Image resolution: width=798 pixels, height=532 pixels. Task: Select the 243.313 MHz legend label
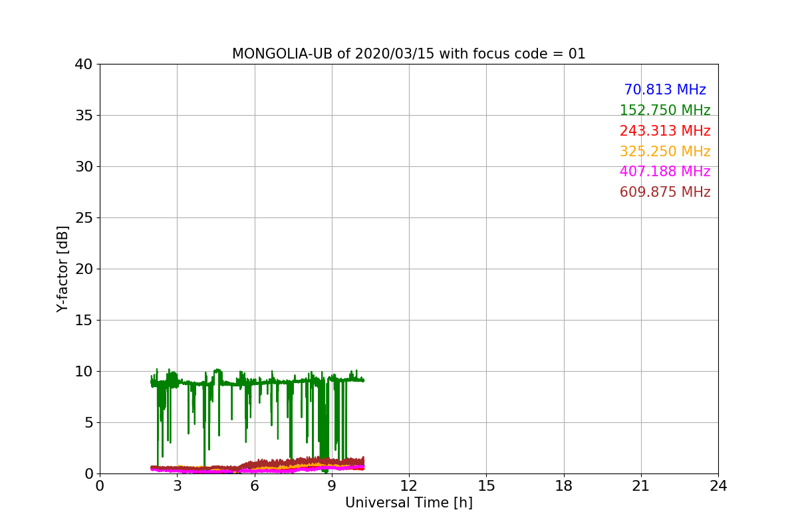(665, 131)
